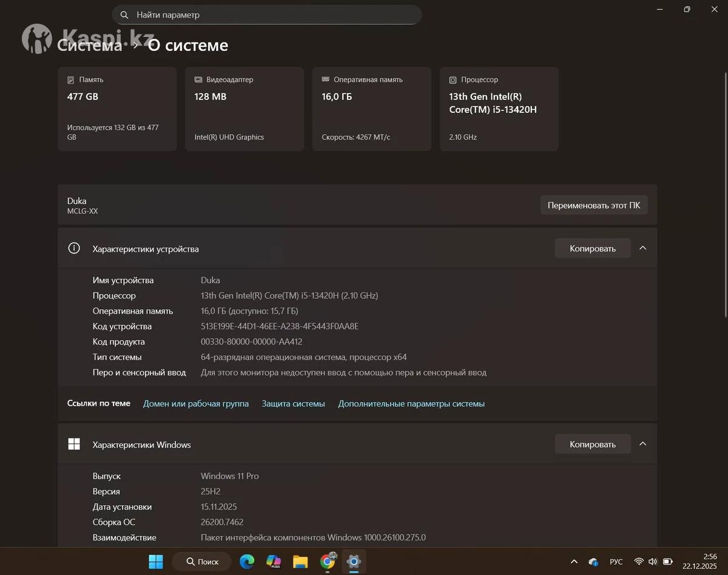Open Microsoft 365 Copilot taskbar icon

274,562
